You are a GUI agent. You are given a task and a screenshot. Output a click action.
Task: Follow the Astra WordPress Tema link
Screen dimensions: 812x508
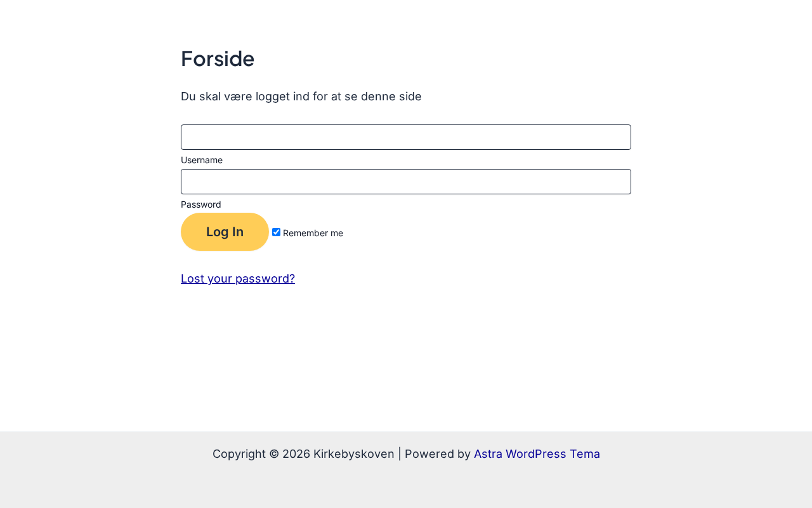click(x=537, y=454)
